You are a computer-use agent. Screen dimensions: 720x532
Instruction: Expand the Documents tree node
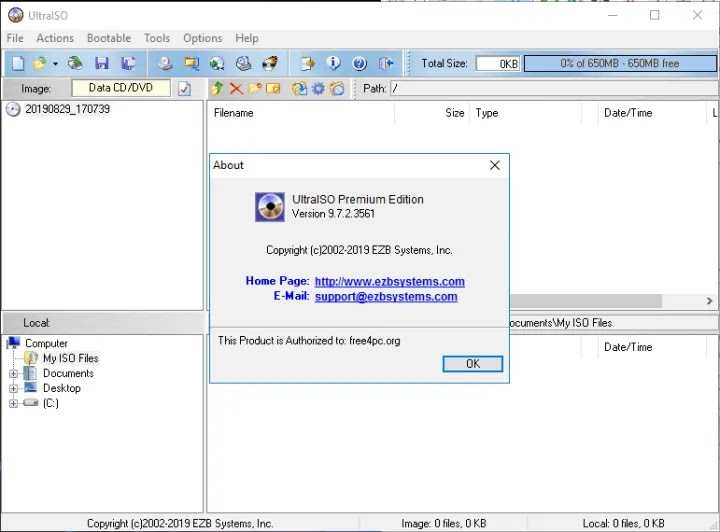click(14, 374)
